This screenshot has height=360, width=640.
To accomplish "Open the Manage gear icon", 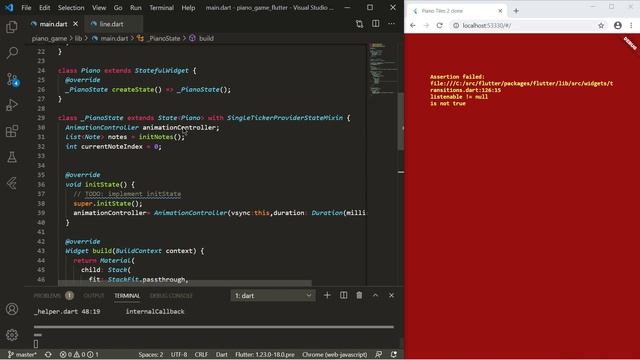I will (x=12, y=335).
